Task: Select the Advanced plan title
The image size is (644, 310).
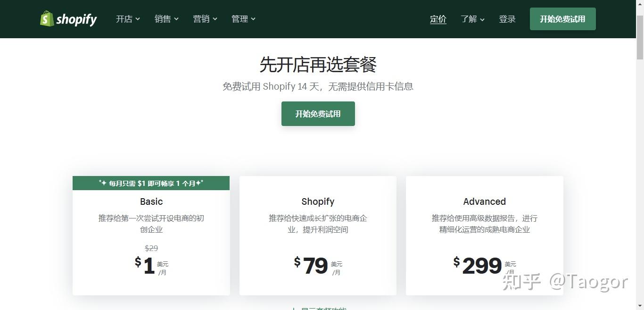Action: [484, 201]
